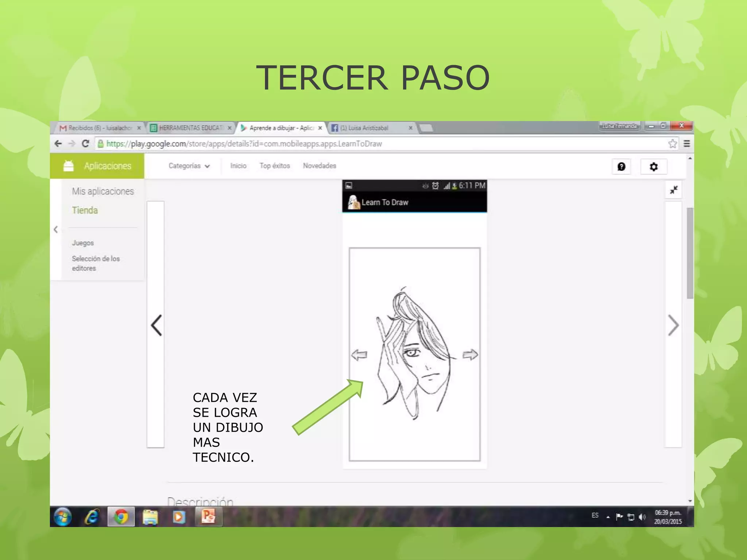Open PowerPoint from the taskbar

(x=209, y=517)
